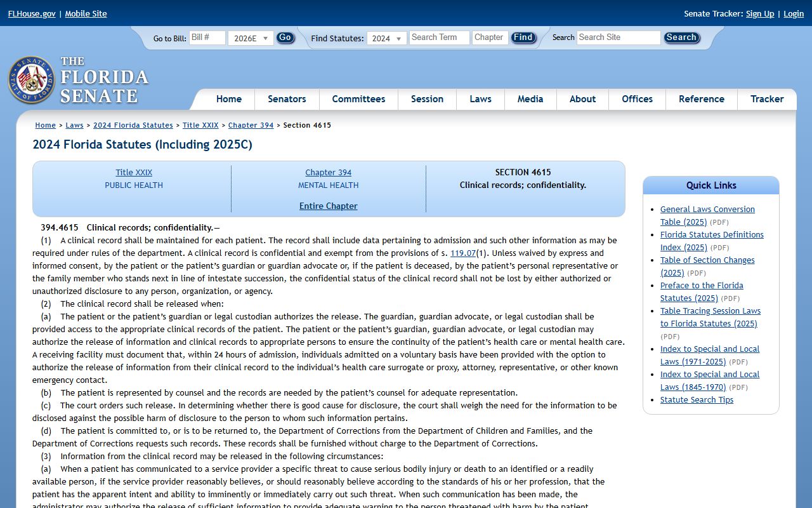The height and width of the screenshot is (508, 812).
Task: Click the Find button for statutes
Action: coord(523,37)
